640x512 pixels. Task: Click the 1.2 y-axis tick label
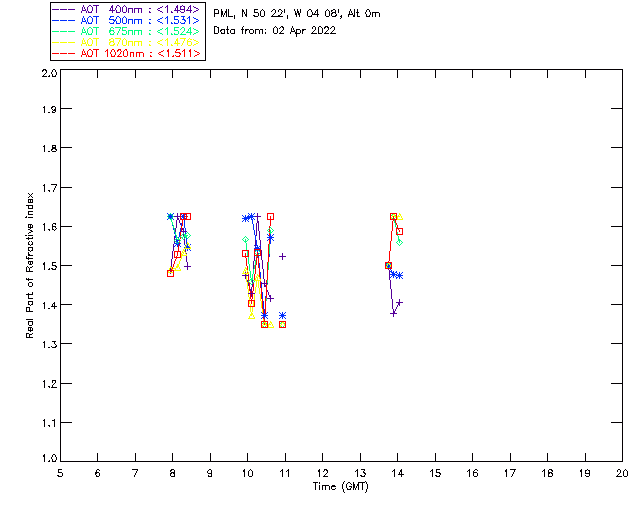point(49,384)
